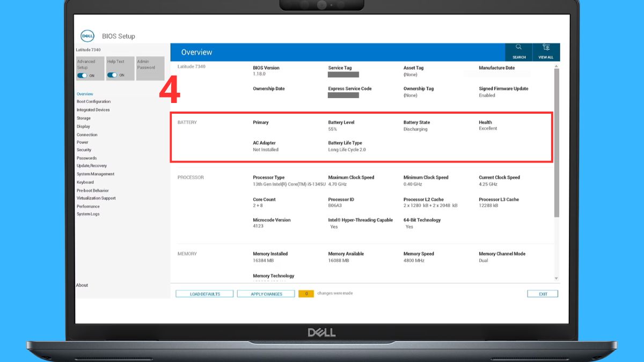The height and width of the screenshot is (362, 644).
Task: Click the Search magnifier icon
Action: (518, 47)
